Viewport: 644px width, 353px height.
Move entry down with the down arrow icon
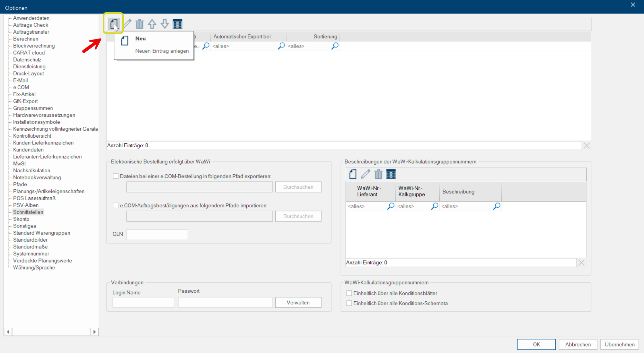(164, 24)
